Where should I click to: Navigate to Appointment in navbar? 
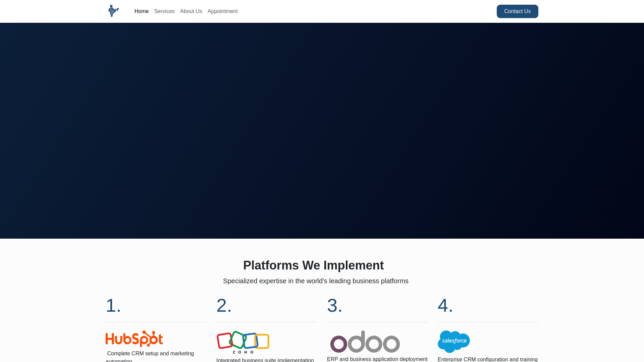click(x=222, y=11)
